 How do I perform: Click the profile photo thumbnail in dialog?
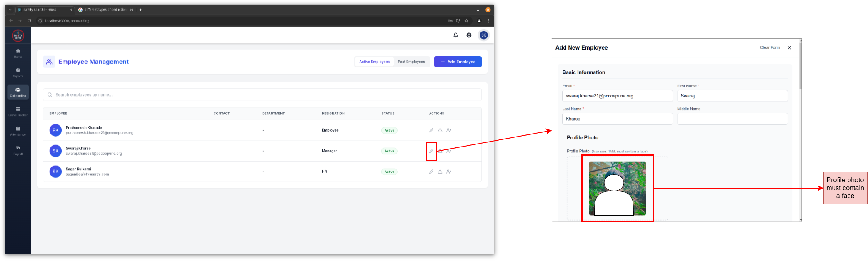pyautogui.click(x=617, y=188)
